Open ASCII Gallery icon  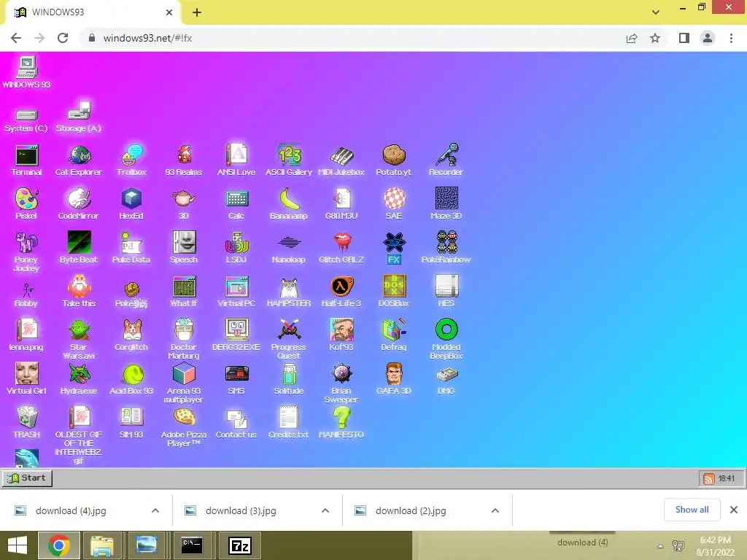(x=289, y=160)
